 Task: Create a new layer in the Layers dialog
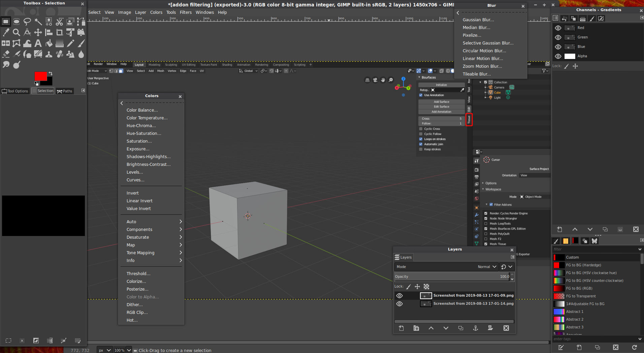coord(401,328)
